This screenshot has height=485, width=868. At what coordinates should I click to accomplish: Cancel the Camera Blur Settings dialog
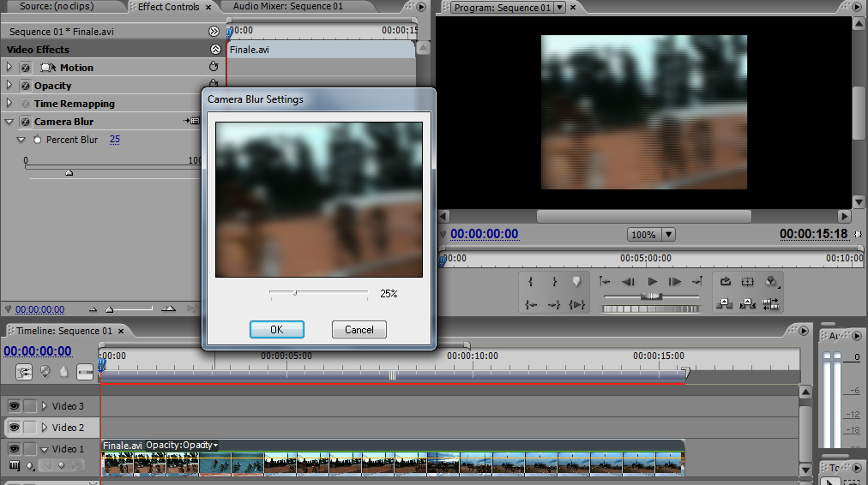tap(359, 330)
